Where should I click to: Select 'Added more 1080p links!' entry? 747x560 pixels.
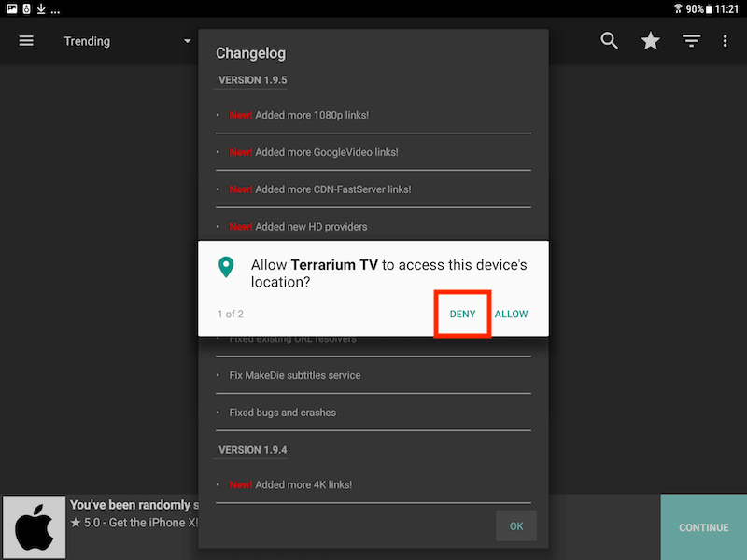[373, 115]
